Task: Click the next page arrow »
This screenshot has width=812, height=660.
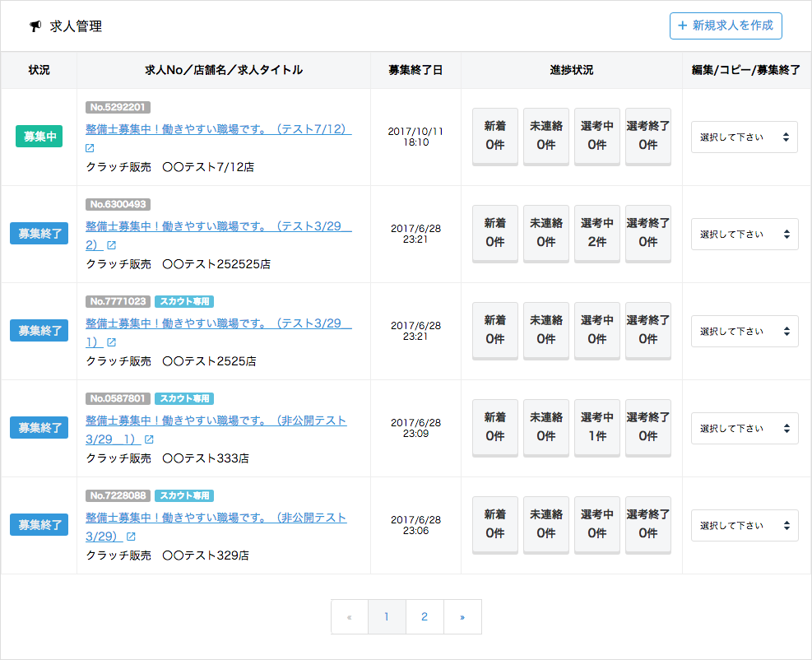Action: tap(462, 617)
